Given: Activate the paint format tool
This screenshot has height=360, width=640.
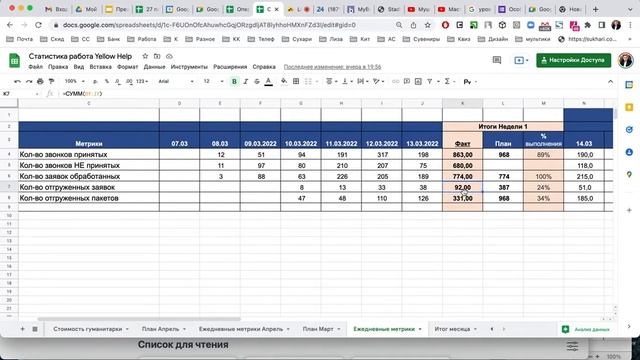Looking at the screenshot, I should point(51,82).
